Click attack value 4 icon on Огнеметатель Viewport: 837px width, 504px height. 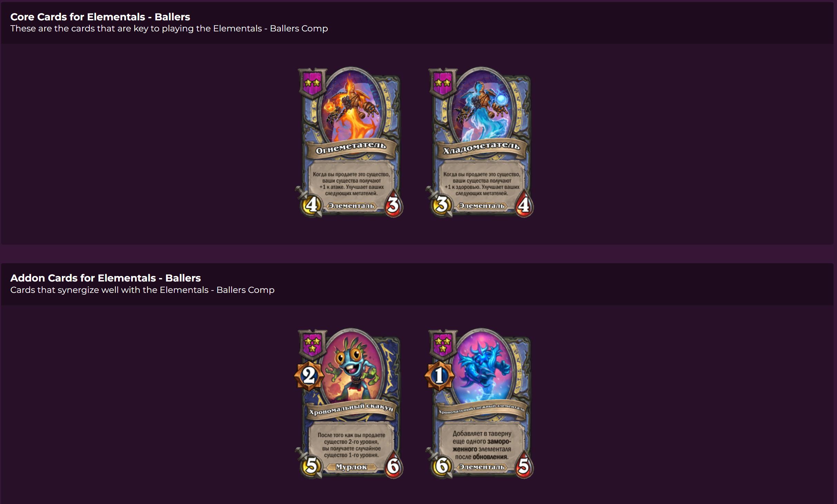[311, 205]
